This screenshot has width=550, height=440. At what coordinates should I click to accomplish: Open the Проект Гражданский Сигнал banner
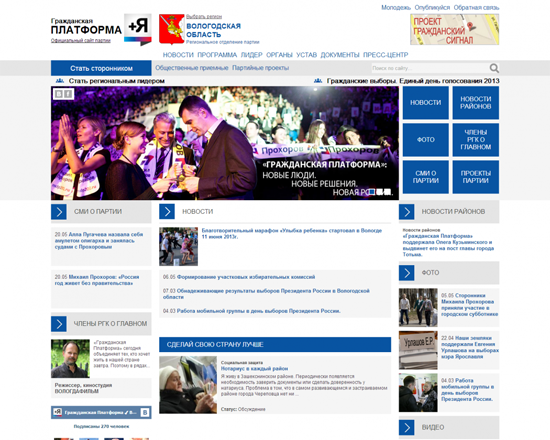tap(455, 29)
